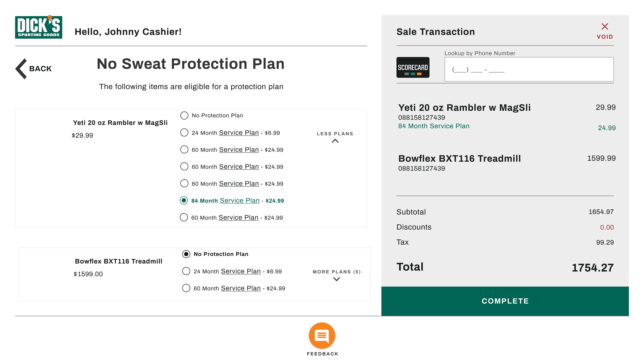Choose 84 Month Service Plan radio

pyautogui.click(x=184, y=200)
